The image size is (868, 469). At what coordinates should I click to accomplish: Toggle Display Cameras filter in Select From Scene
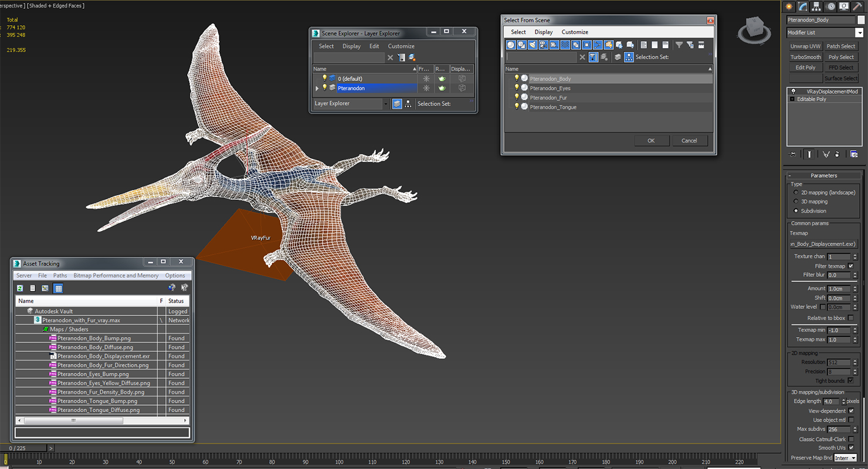543,45
